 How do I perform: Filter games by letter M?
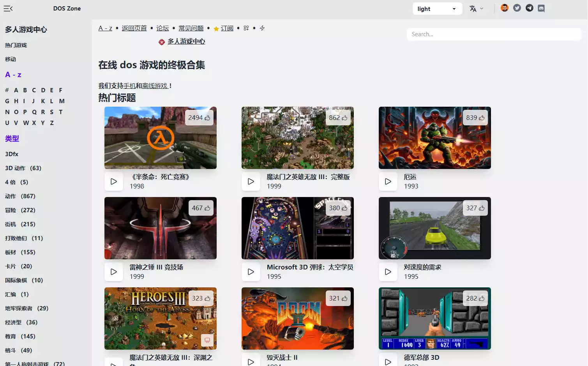[x=62, y=101]
